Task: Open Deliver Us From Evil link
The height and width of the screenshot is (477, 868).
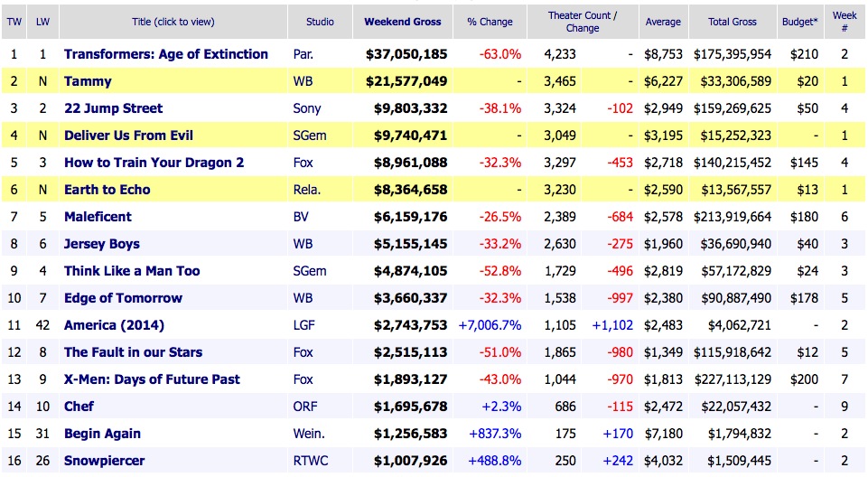Action: (x=128, y=136)
